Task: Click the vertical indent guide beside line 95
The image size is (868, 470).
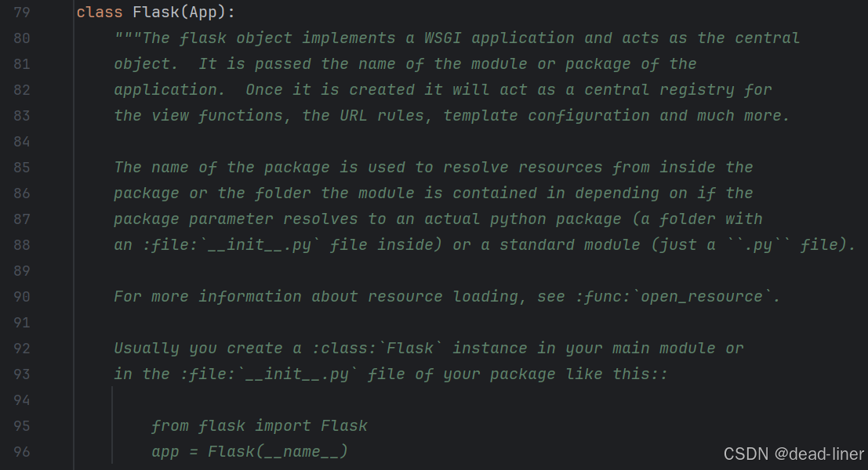Action: 112,426
